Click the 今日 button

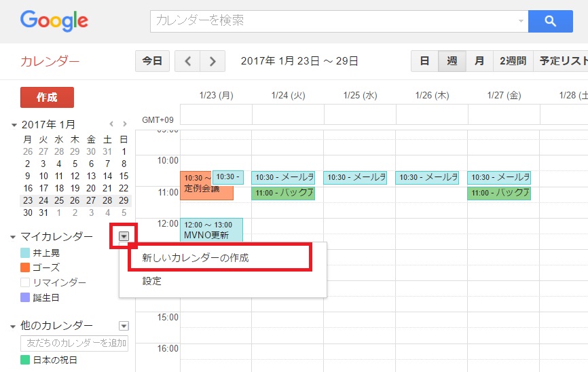pos(152,61)
